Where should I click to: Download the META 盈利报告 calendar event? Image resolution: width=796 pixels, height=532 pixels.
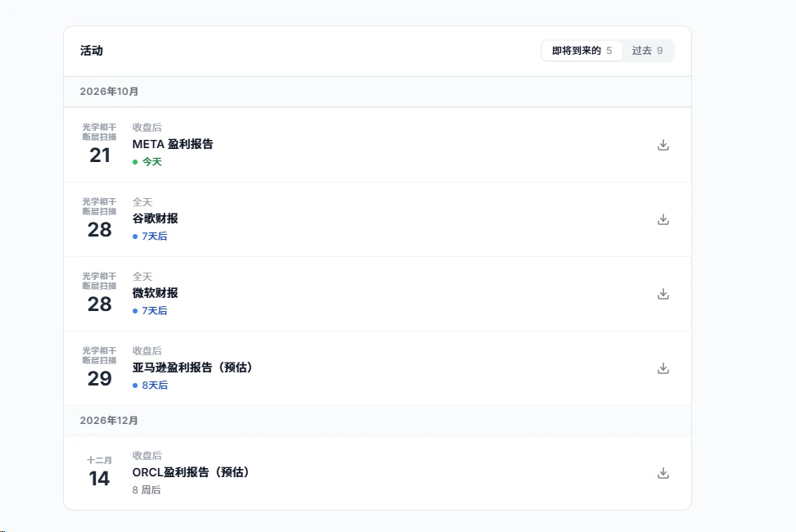(663, 145)
